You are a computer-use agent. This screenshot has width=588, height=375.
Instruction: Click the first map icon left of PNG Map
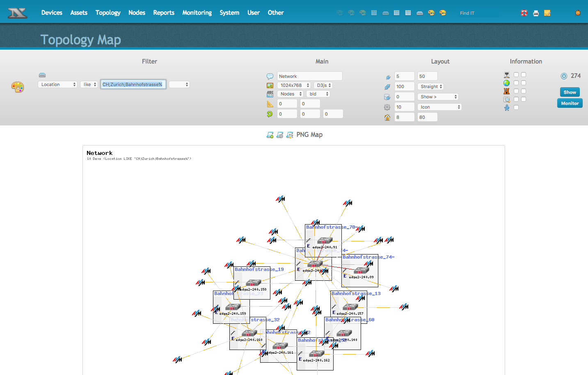tap(270, 135)
